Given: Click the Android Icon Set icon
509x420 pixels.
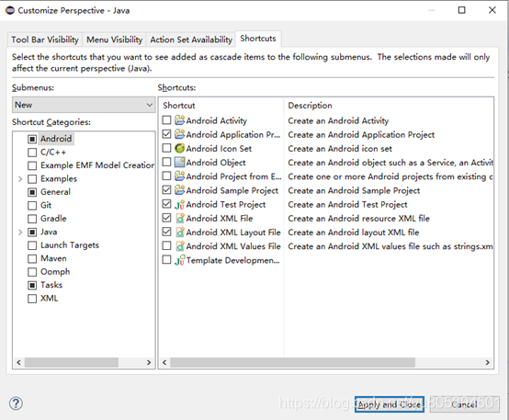Looking at the screenshot, I should 179,148.
